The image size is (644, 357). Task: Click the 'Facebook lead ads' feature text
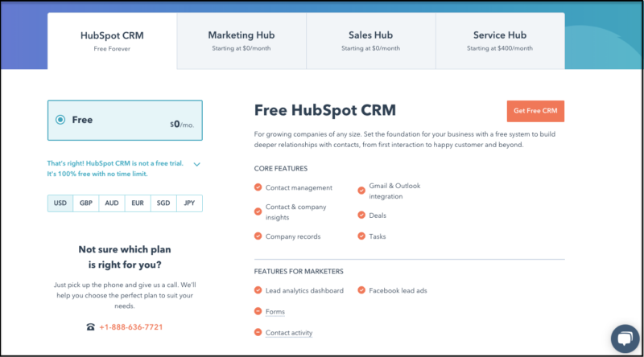coord(398,290)
